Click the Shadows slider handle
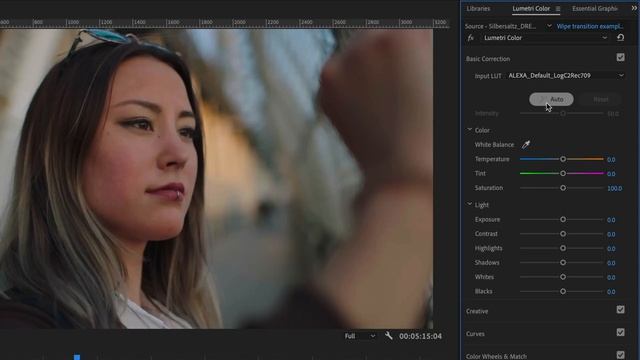Screen dimensions: 640x360 (x=563, y=262)
